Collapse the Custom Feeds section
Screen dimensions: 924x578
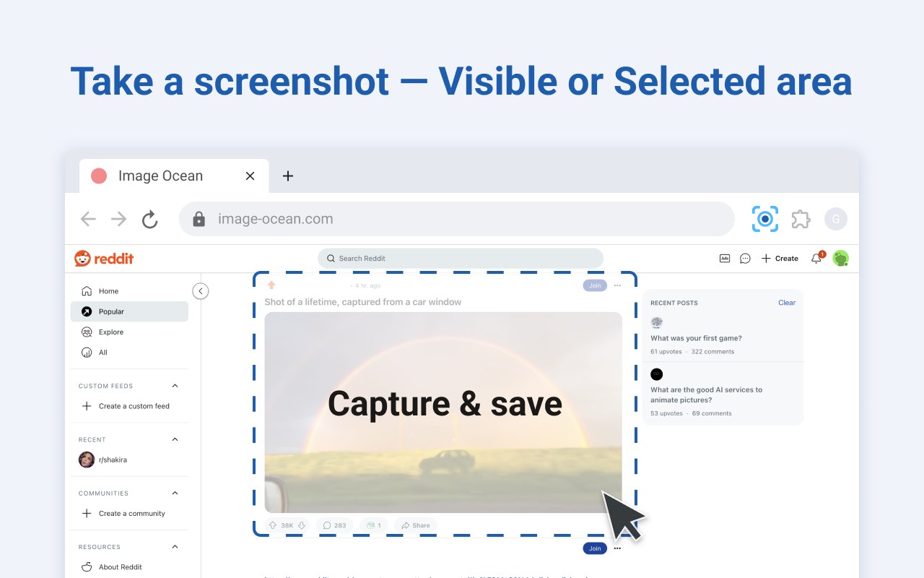pos(175,386)
